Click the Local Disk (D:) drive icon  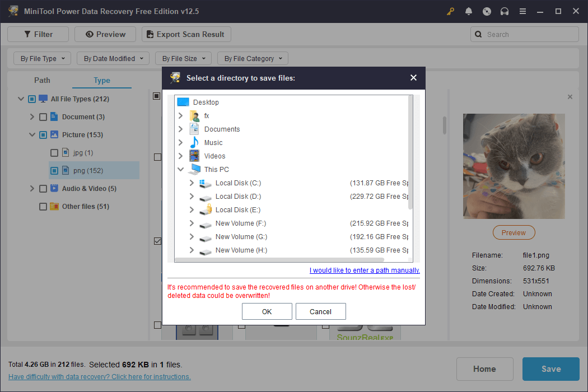point(205,197)
